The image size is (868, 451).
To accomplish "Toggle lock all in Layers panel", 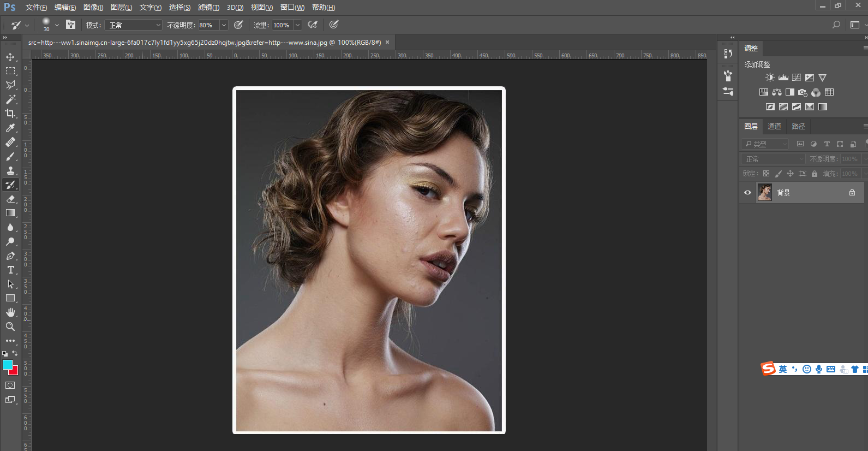I will click(815, 174).
